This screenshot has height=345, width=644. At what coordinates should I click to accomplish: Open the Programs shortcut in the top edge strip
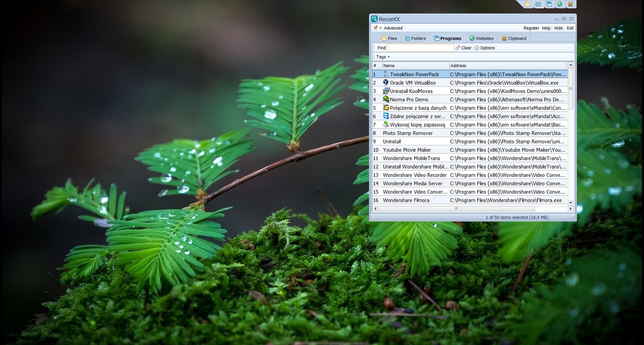549,4
